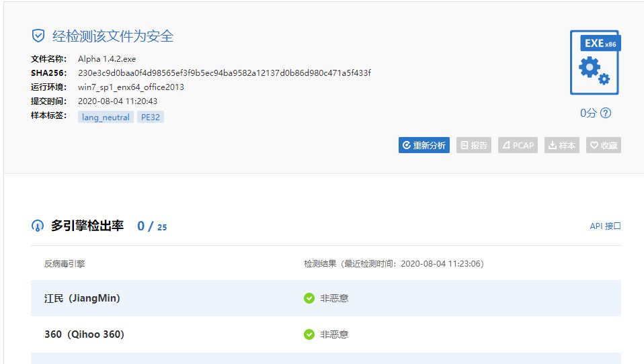
Task: Open the API 接口 link
Action: [605, 226]
